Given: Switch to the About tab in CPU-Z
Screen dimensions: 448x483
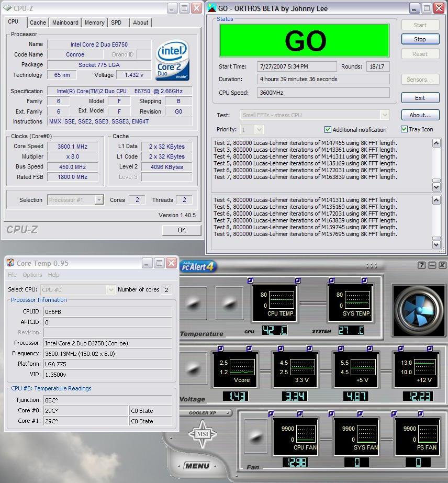Looking at the screenshot, I should (x=140, y=23).
